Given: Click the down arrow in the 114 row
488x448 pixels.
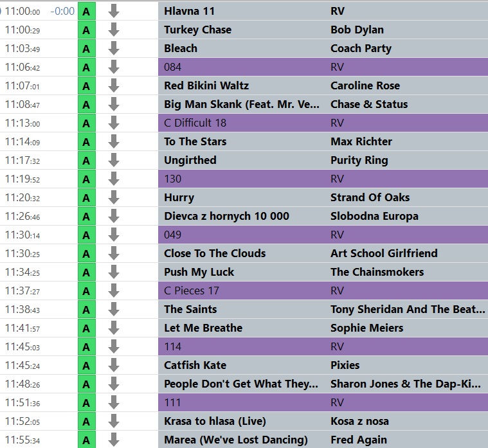Looking at the screenshot, I should [114, 347].
